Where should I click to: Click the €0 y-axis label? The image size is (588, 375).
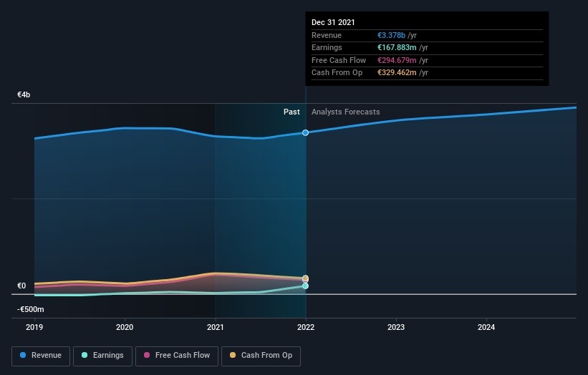21,286
